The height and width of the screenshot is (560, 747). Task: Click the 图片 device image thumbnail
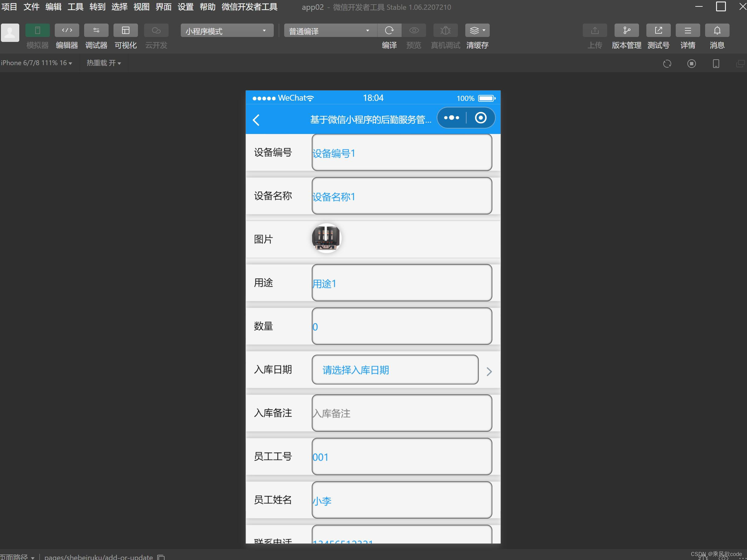(x=326, y=238)
